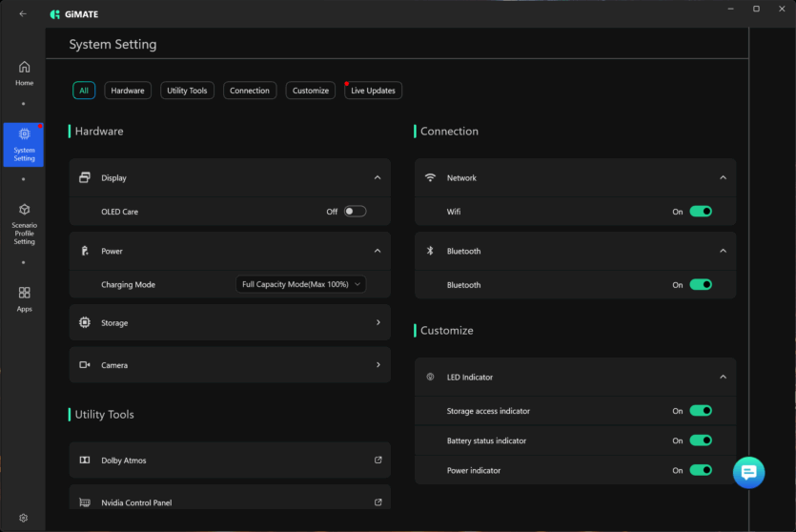Collapse the Display section
The height and width of the screenshot is (532, 796).
pyautogui.click(x=378, y=177)
